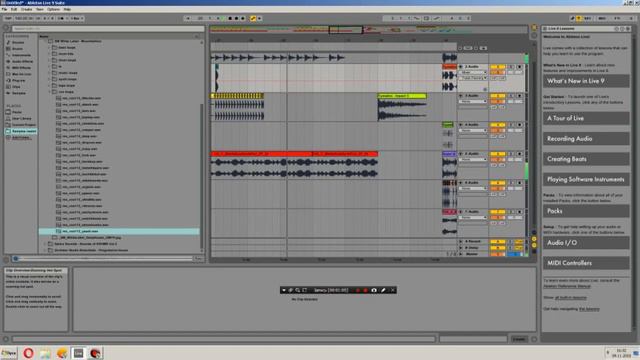Arm the 4 Audio track for recording
The width and height of the screenshot is (640, 360).
point(519,125)
